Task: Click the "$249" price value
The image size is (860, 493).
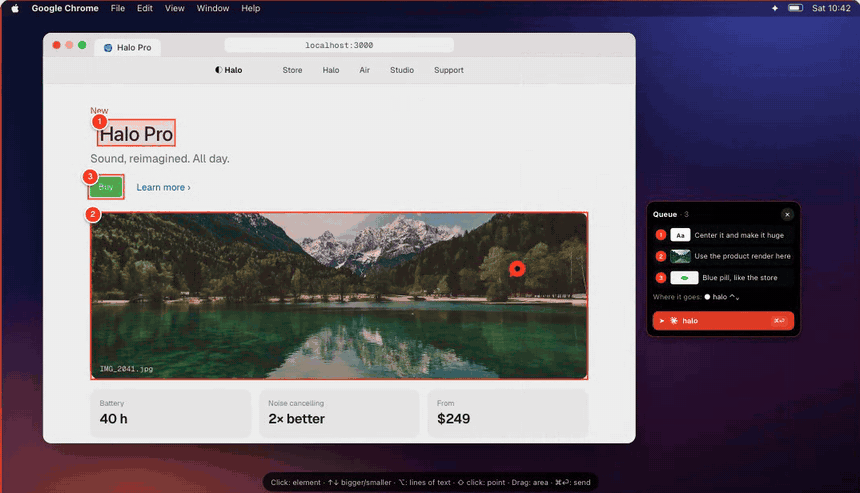Action: coord(453,418)
